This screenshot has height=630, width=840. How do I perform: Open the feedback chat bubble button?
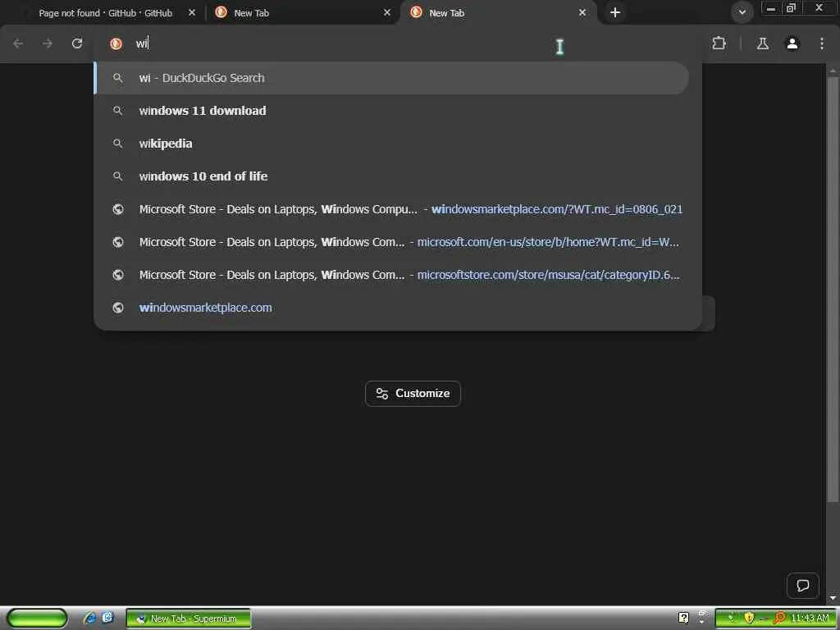(x=802, y=586)
